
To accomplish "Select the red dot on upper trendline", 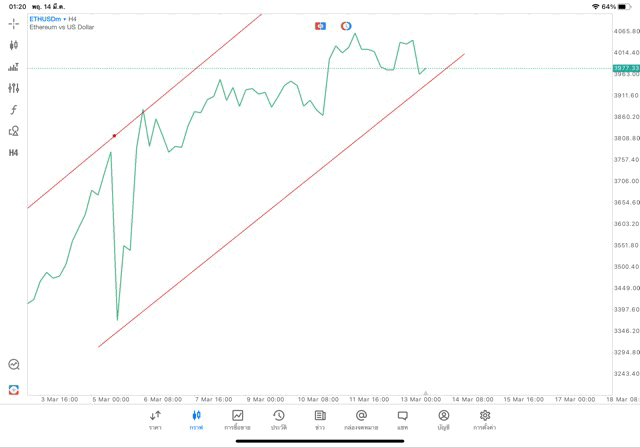I will pyautogui.click(x=114, y=135).
